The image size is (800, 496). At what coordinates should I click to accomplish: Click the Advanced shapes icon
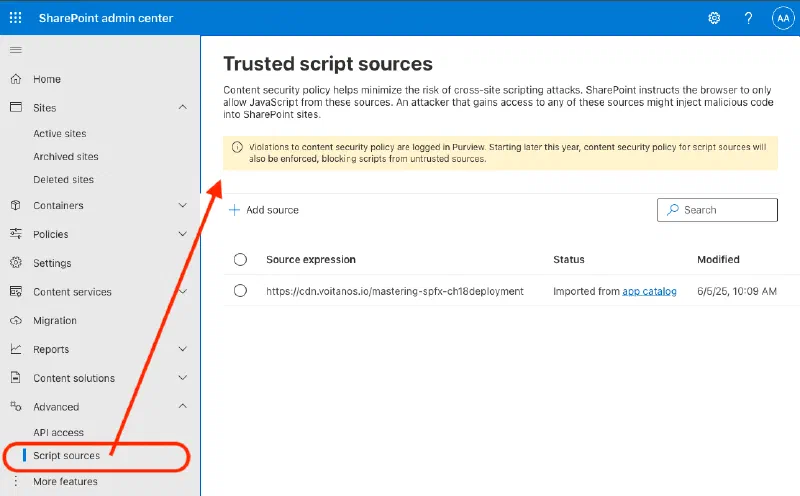point(16,407)
